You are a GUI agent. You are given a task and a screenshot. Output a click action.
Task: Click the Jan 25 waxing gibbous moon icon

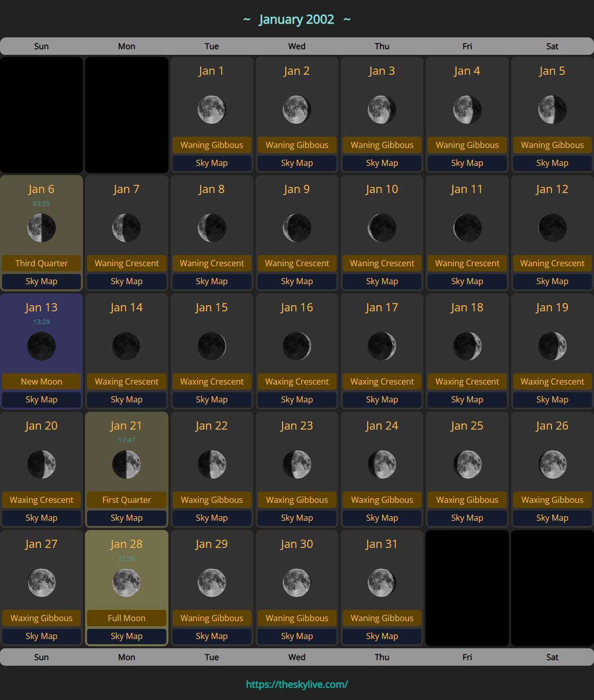[x=467, y=464]
